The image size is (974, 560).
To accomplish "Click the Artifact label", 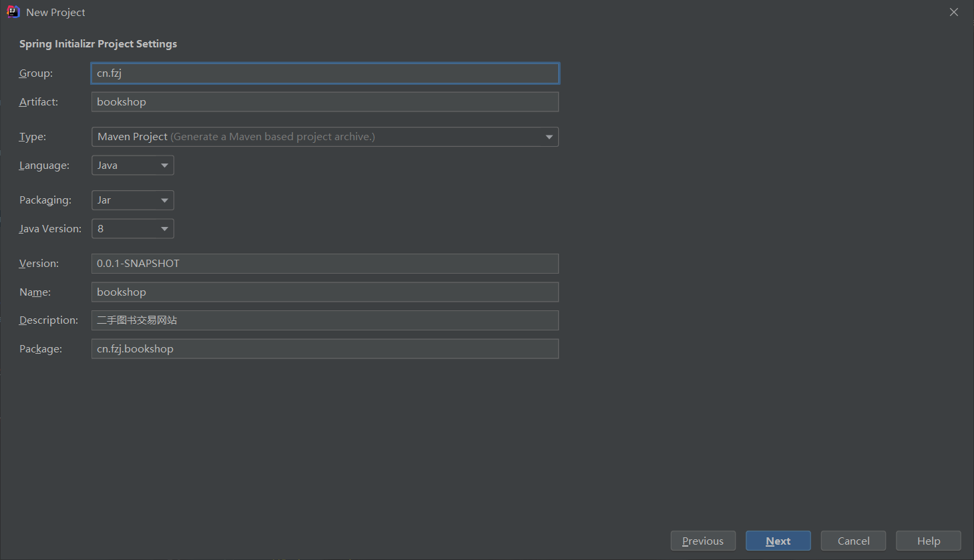I will pyautogui.click(x=39, y=102).
